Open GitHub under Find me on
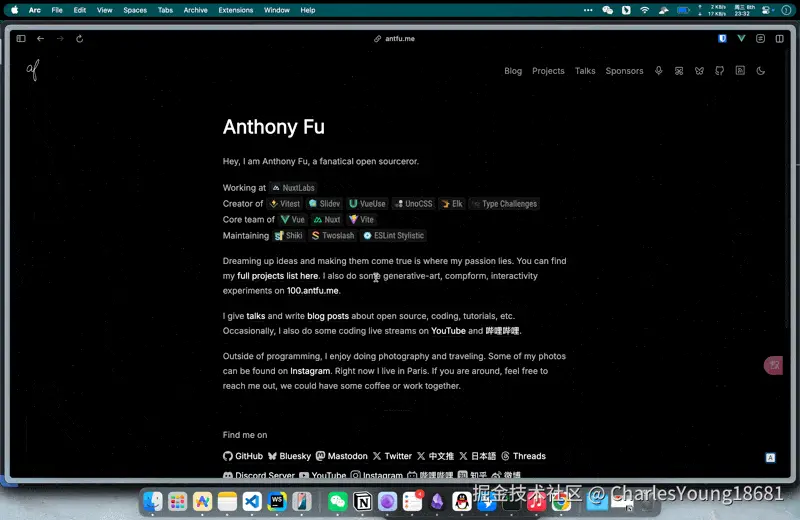800x520 pixels. [x=243, y=456]
